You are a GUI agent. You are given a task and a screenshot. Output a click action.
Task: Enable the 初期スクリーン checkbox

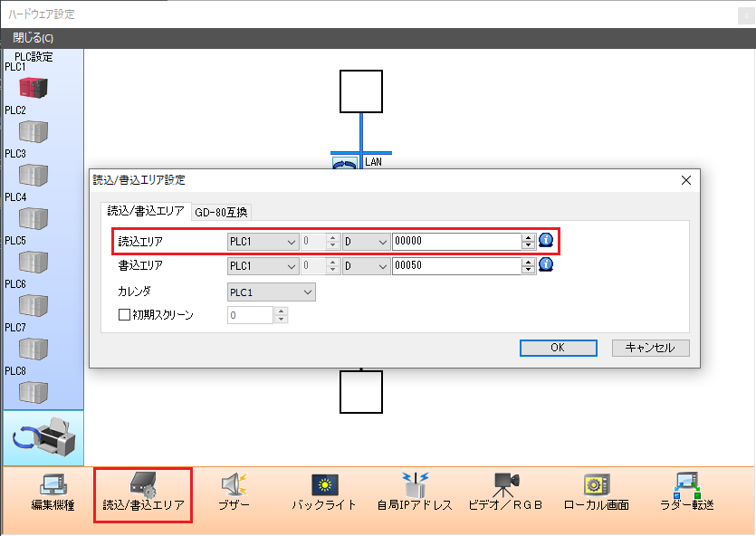125,315
